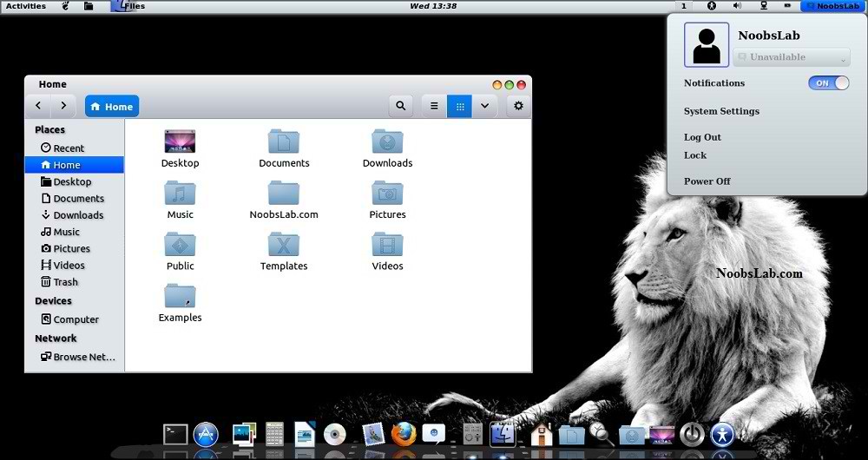
Task: Select Desktop in the Places sidebar
Action: pos(74,181)
